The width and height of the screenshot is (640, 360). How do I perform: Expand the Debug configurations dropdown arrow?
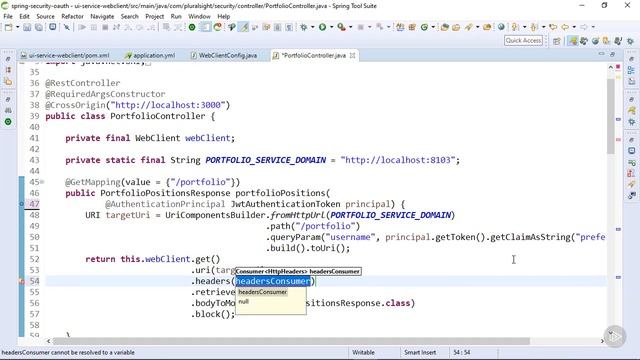pyautogui.click(x=313, y=27)
